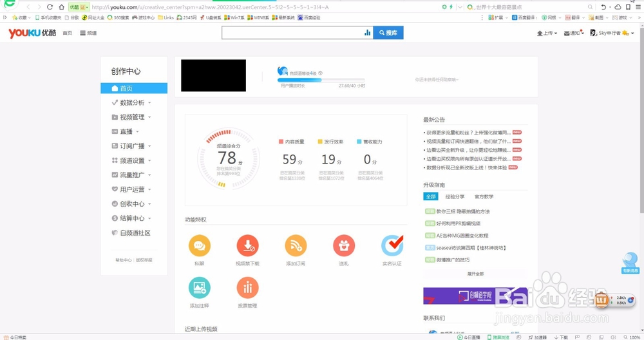The width and height of the screenshot is (644, 340).
Task: Click inside the Youku search input field
Action: [x=292, y=33]
